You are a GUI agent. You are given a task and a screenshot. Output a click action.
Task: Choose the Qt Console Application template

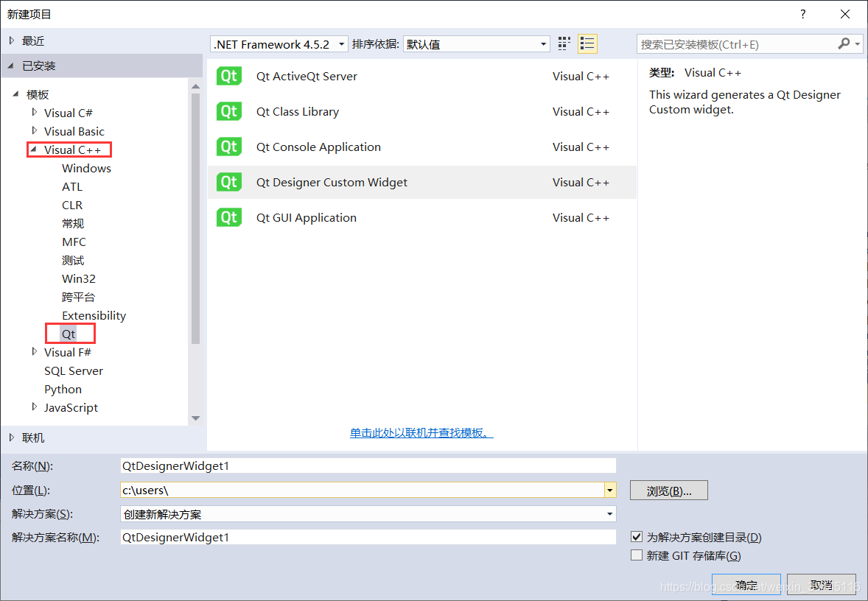(421, 147)
